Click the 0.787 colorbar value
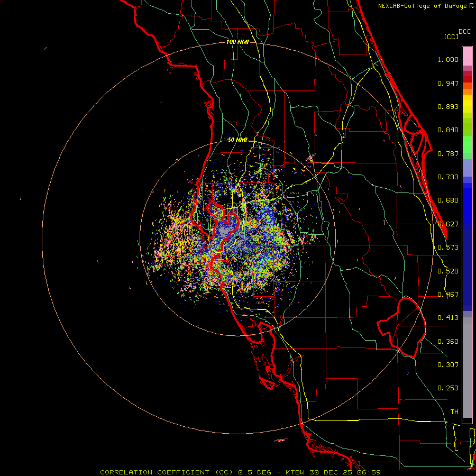Image resolution: width=476 pixels, height=476 pixels. [x=448, y=153]
